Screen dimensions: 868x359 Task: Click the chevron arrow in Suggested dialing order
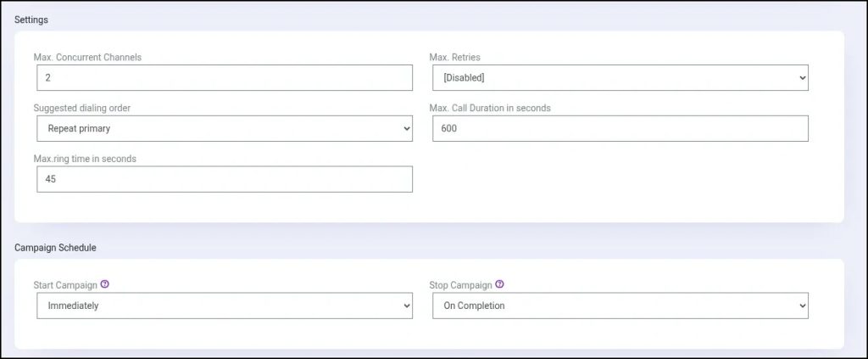click(x=406, y=129)
